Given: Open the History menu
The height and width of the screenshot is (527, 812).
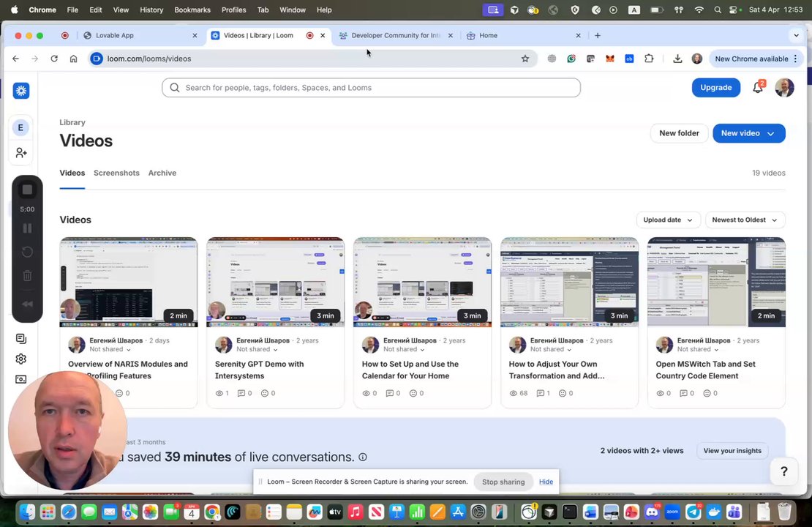Looking at the screenshot, I should [x=151, y=10].
